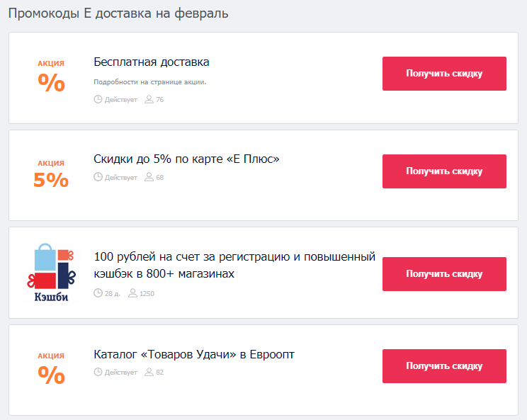Click the clock icon showing 28 д.
The width and height of the screenshot is (527, 420).
[98, 293]
